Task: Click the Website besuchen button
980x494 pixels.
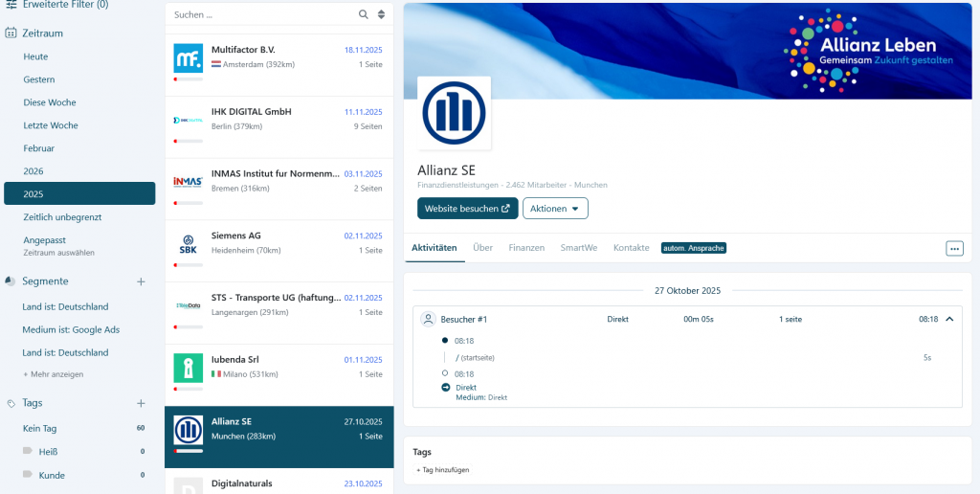Action: click(x=467, y=208)
